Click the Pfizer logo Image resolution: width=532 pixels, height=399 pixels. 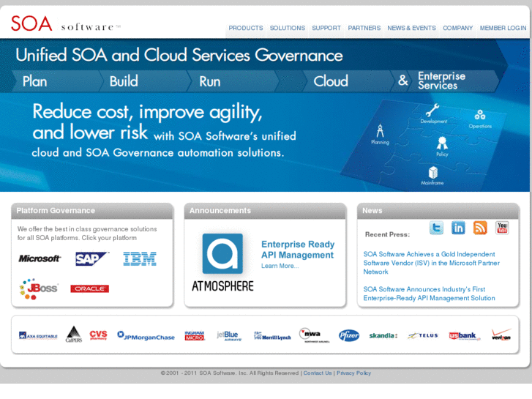point(349,335)
